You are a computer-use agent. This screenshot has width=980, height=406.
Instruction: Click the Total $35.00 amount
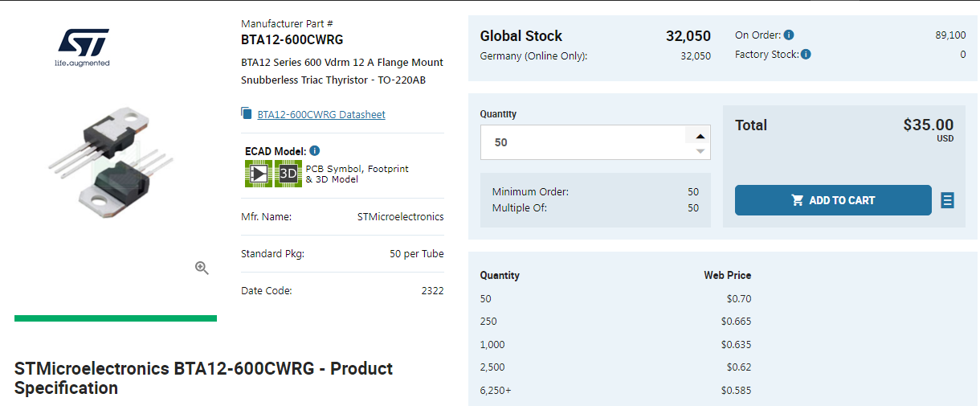[x=929, y=125]
